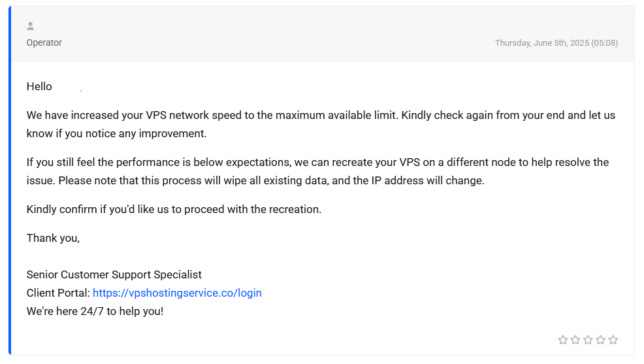Click the gray message header bar
This screenshot has height=364, width=644.
pyautogui.click(x=323, y=34)
